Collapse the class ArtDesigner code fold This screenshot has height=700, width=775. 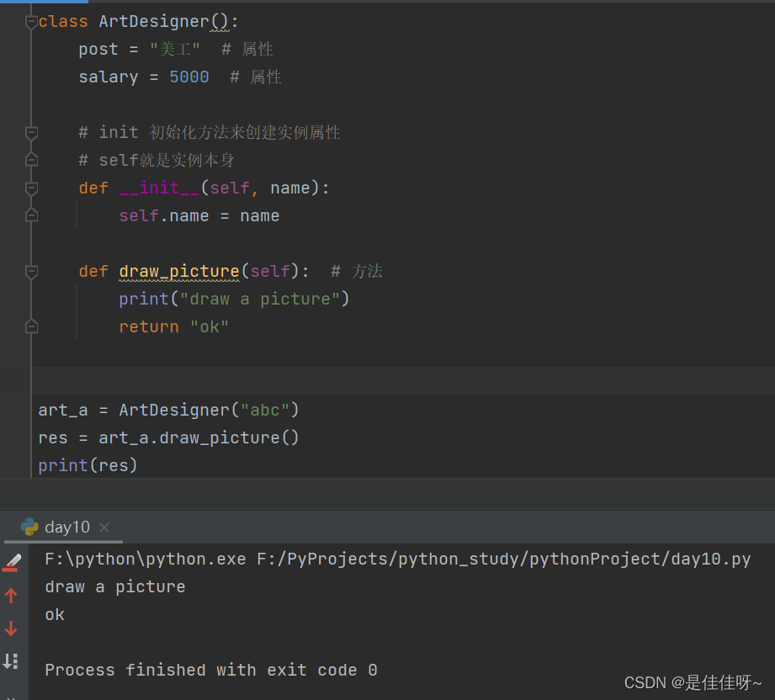31,22
